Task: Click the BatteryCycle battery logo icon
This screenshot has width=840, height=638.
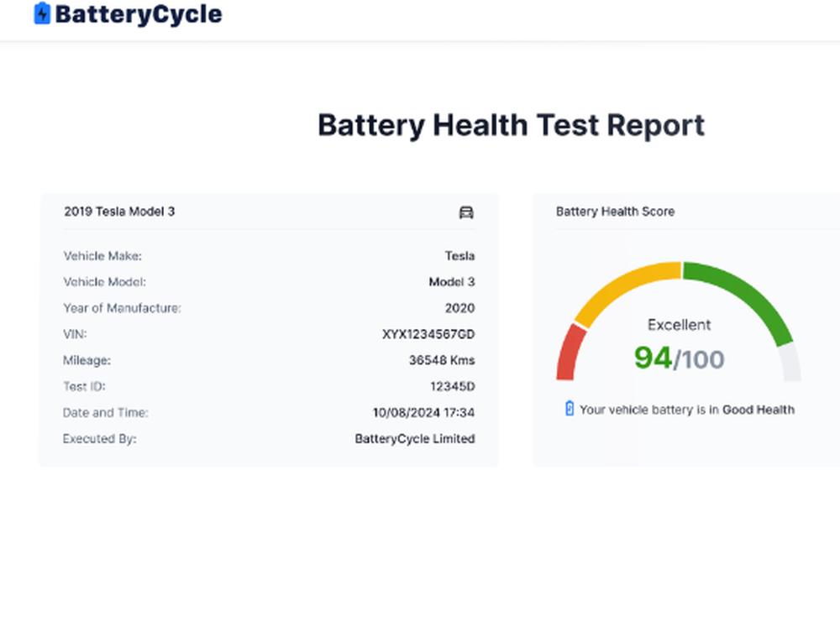Action: 42,13
